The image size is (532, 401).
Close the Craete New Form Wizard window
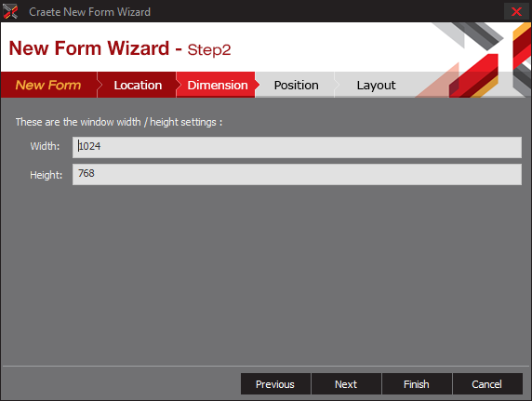point(516,11)
